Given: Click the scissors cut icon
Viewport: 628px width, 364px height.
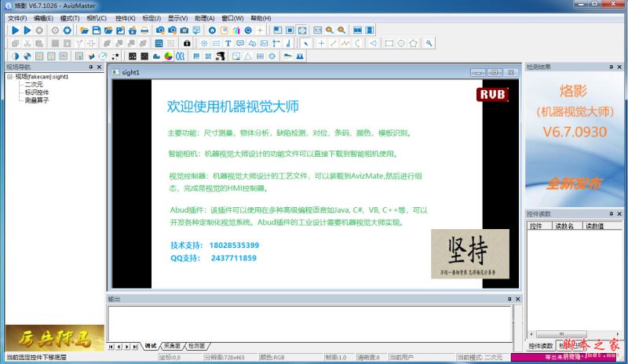Looking at the screenshot, I should [27, 43].
